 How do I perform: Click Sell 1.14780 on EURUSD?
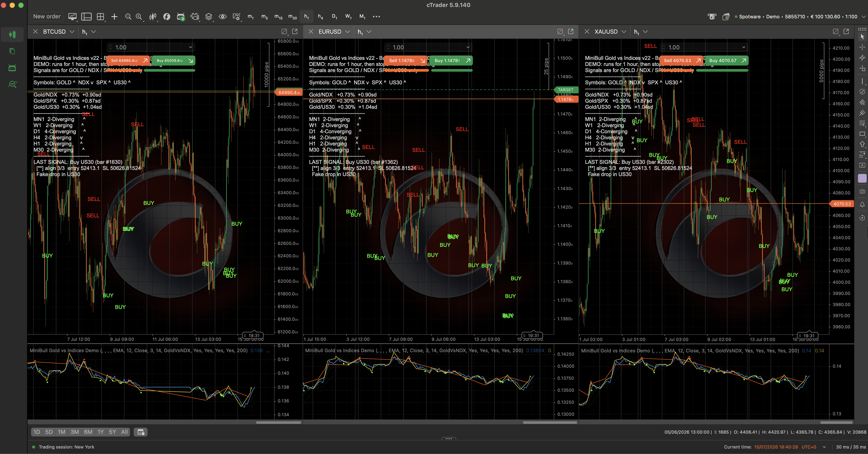click(405, 61)
